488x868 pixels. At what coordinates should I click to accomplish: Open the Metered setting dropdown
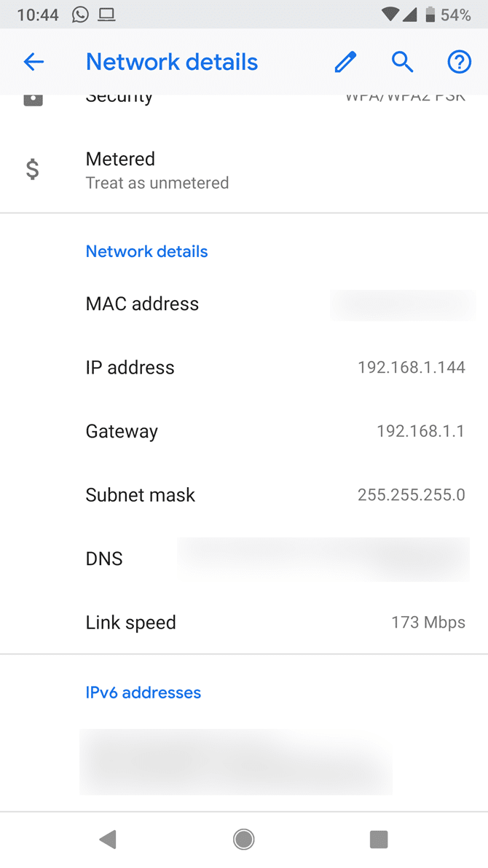[244, 170]
